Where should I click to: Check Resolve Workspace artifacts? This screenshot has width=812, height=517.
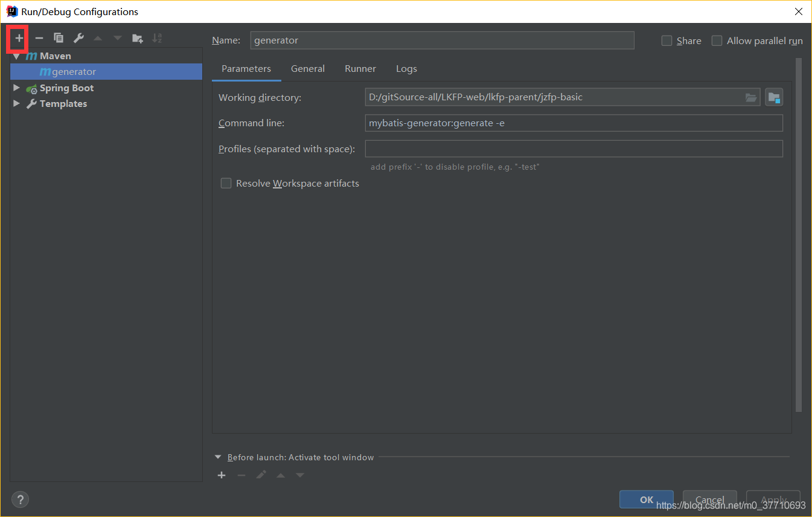pyautogui.click(x=226, y=183)
